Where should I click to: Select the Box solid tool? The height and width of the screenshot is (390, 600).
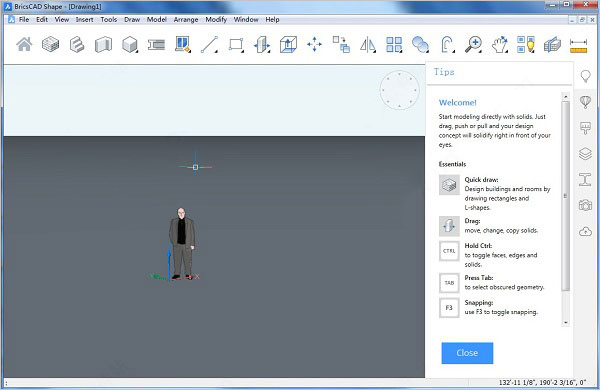pyautogui.click(x=130, y=44)
